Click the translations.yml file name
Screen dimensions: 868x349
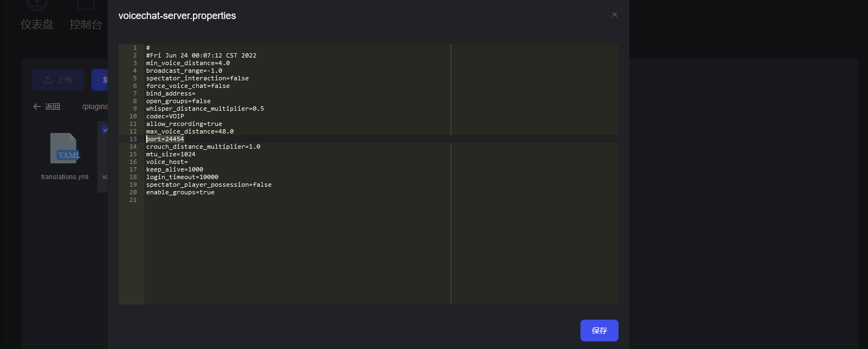(x=65, y=177)
